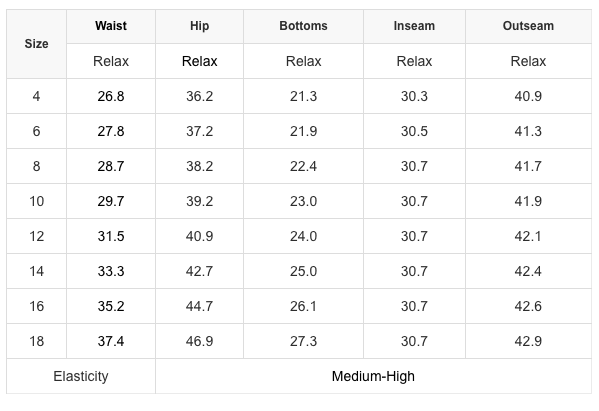Screen dimensions: 599x411
Task: Select the waist value 35.2
Action: click(x=111, y=306)
